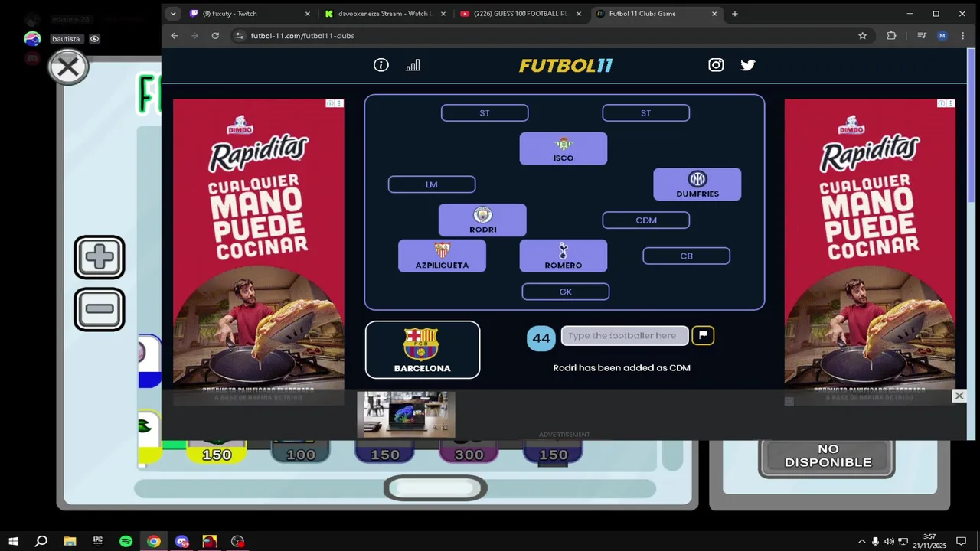Viewport: 980px width, 551px height.
Task: Open the statistics bar chart icon
Action: coord(413,65)
